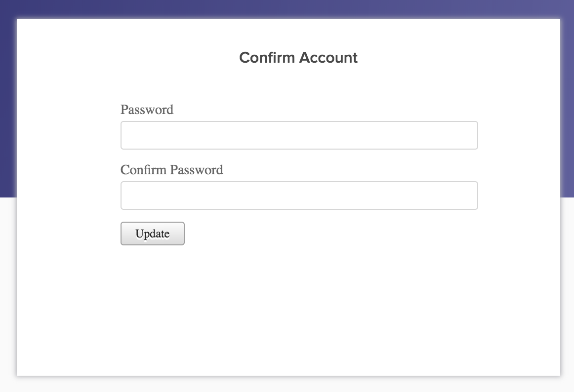
Task: Focus the Confirm Password input field
Action: click(x=299, y=196)
